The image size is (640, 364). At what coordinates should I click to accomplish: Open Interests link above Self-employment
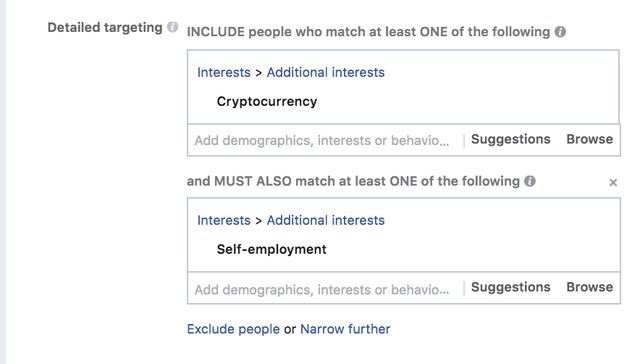224,220
